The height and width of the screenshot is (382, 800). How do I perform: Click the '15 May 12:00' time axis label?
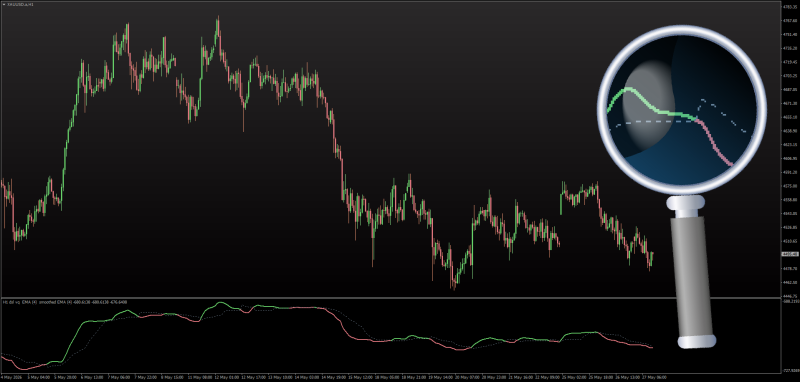(x=361, y=377)
